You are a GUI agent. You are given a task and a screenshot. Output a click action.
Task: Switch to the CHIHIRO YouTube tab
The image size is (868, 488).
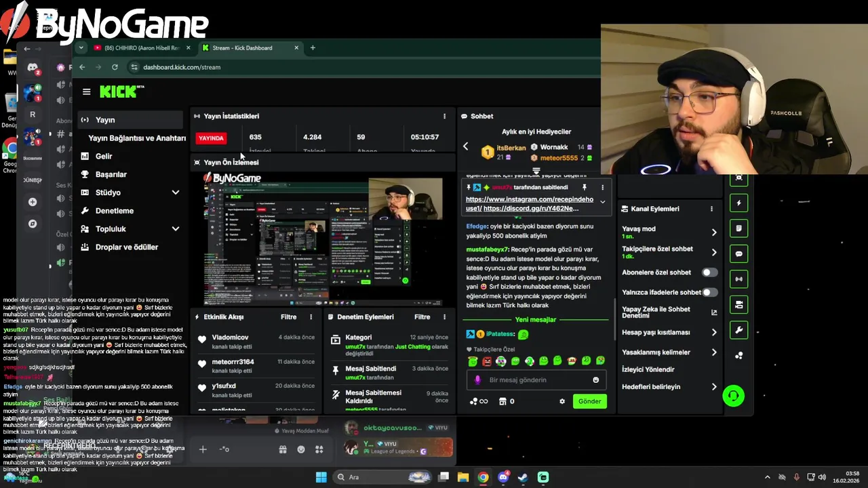(142, 48)
